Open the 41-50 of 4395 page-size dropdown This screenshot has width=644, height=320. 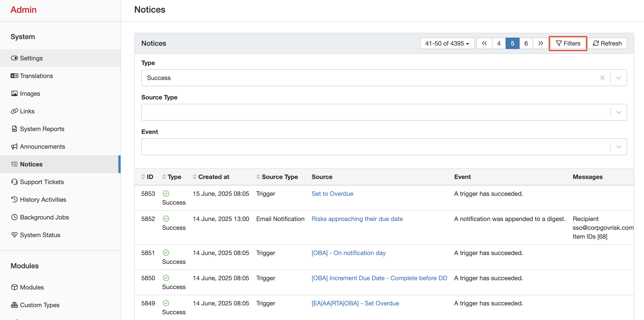(x=447, y=43)
